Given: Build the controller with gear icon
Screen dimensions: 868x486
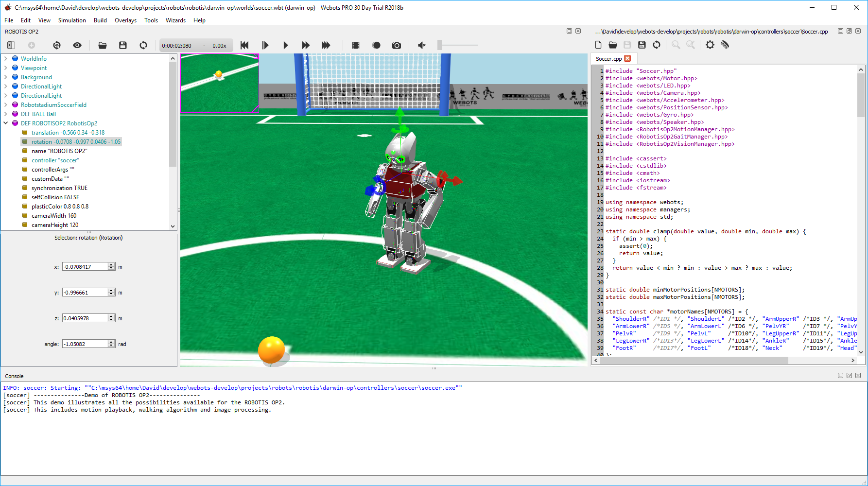Looking at the screenshot, I should (x=710, y=45).
